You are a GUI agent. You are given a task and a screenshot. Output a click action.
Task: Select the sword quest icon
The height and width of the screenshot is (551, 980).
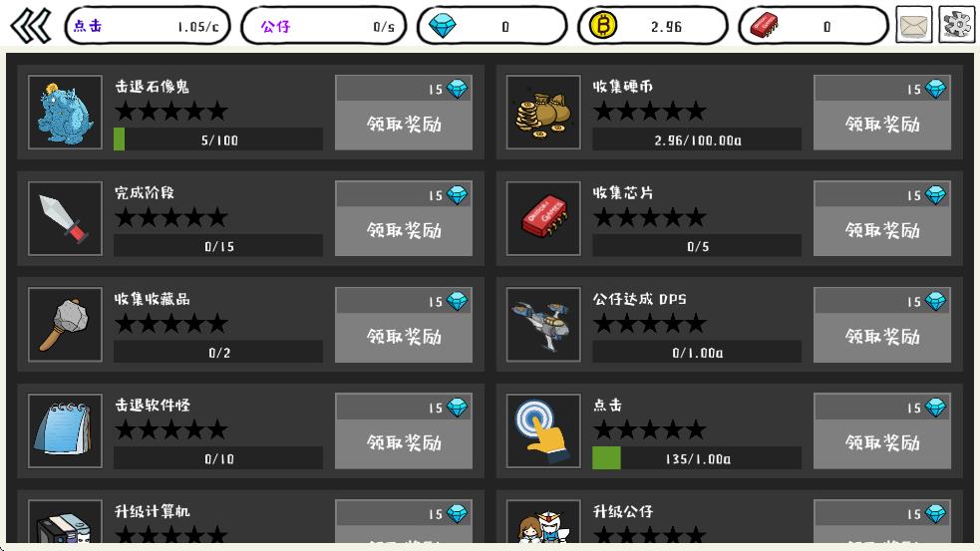coord(65,218)
